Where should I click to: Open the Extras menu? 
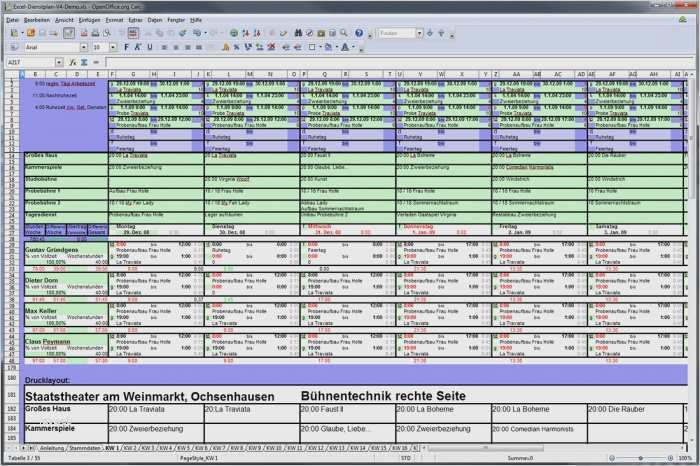[135, 20]
